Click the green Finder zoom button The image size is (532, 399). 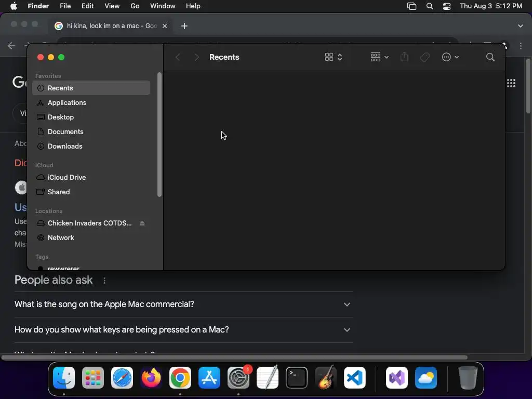point(61,57)
